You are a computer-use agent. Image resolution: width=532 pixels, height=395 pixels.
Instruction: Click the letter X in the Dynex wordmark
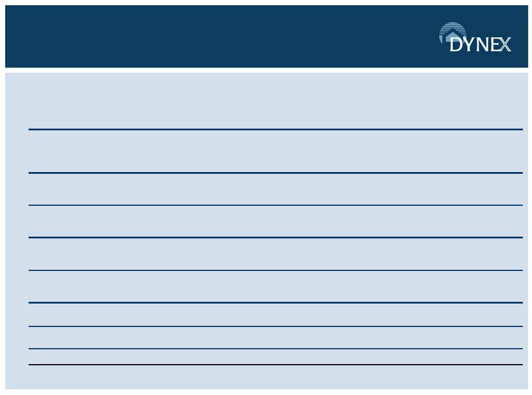click(x=505, y=45)
